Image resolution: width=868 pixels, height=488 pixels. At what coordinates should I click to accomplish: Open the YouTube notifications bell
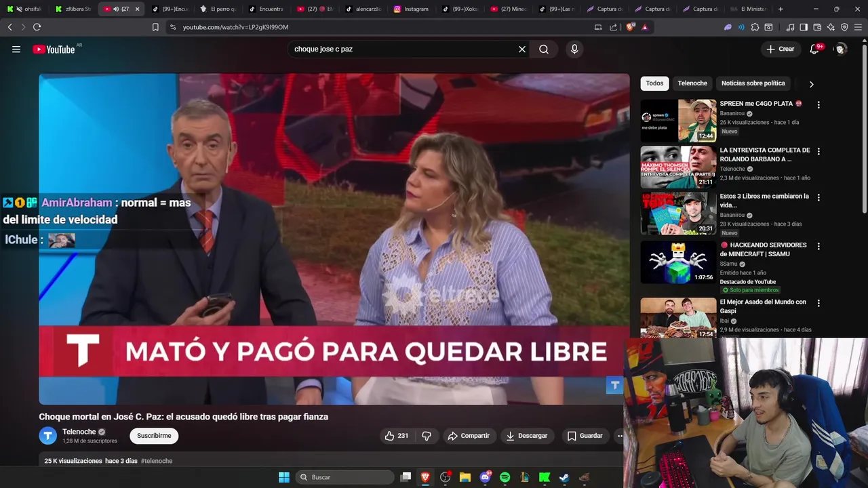click(815, 49)
